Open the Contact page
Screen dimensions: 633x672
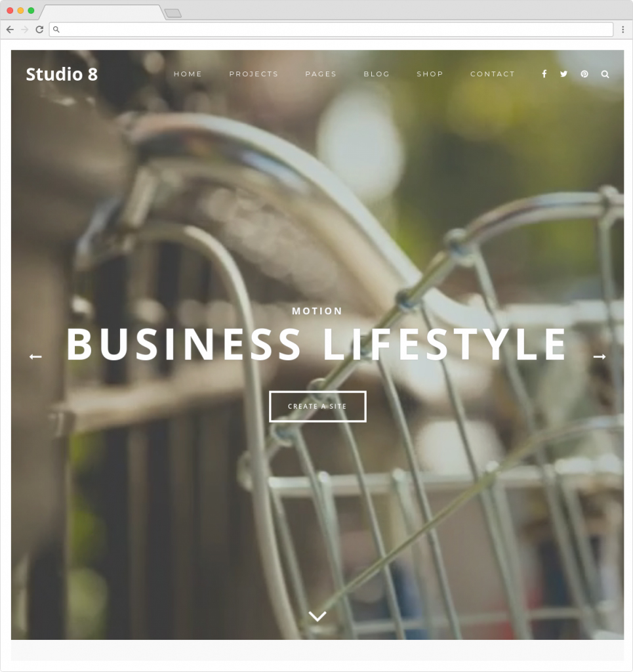point(493,73)
